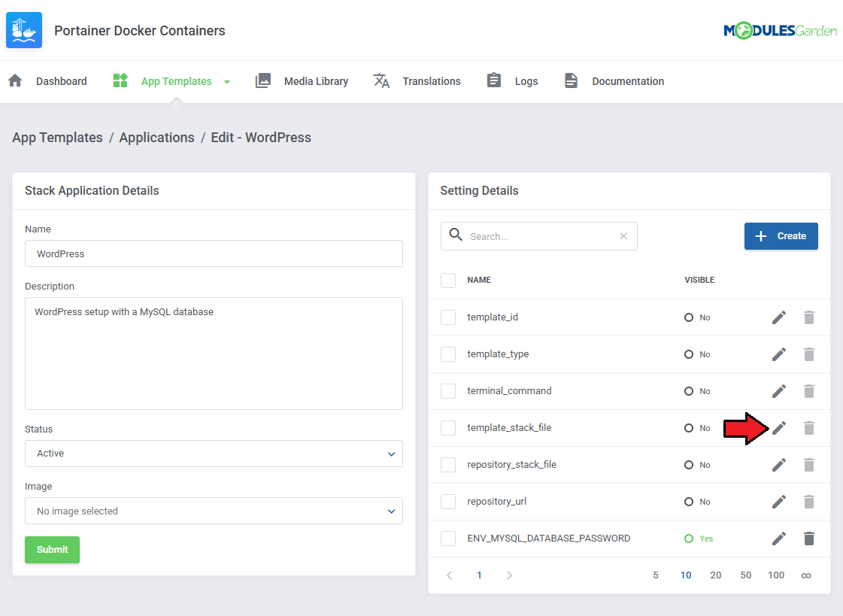Click the Description text area
This screenshot has width=843, height=616.
(x=214, y=354)
